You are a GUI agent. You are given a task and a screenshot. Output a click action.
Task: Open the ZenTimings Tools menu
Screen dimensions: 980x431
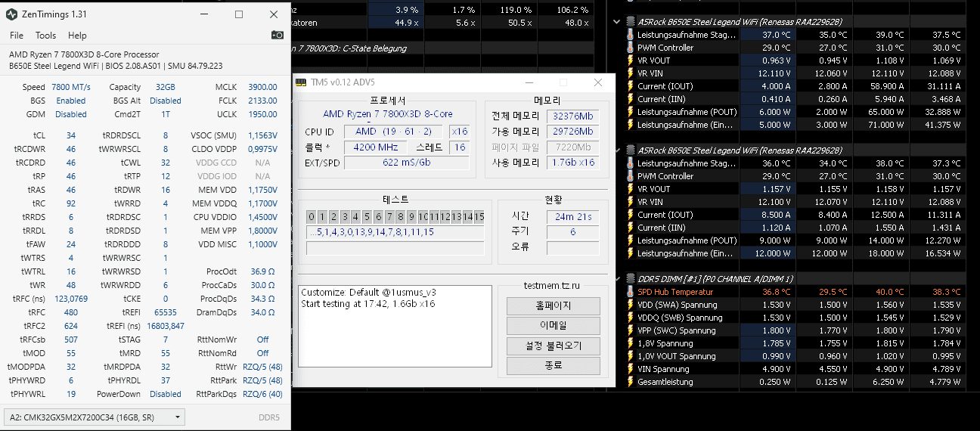click(46, 36)
